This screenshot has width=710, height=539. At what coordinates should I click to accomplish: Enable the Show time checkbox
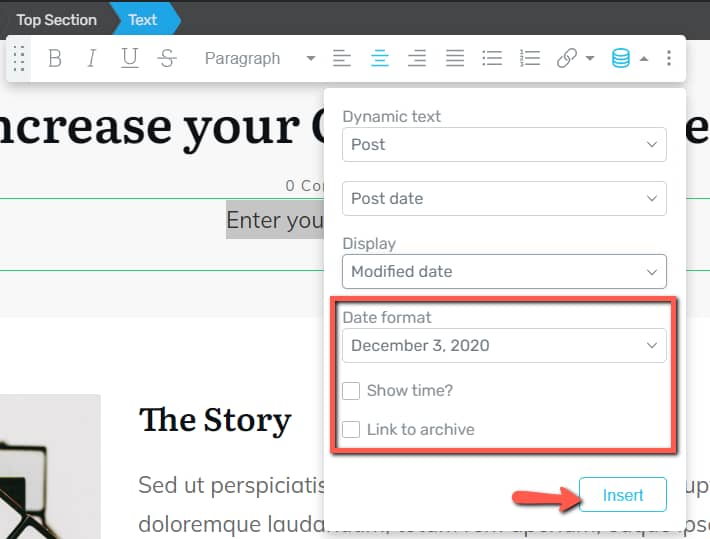click(351, 391)
